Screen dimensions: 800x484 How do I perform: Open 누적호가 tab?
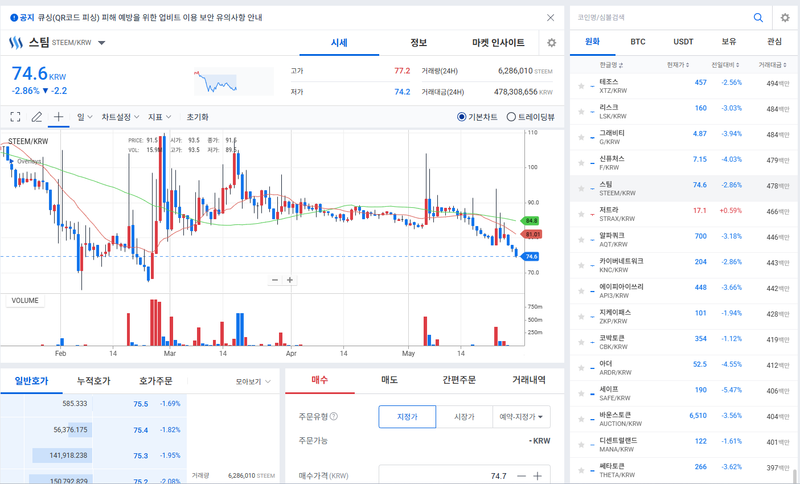(x=93, y=380)
